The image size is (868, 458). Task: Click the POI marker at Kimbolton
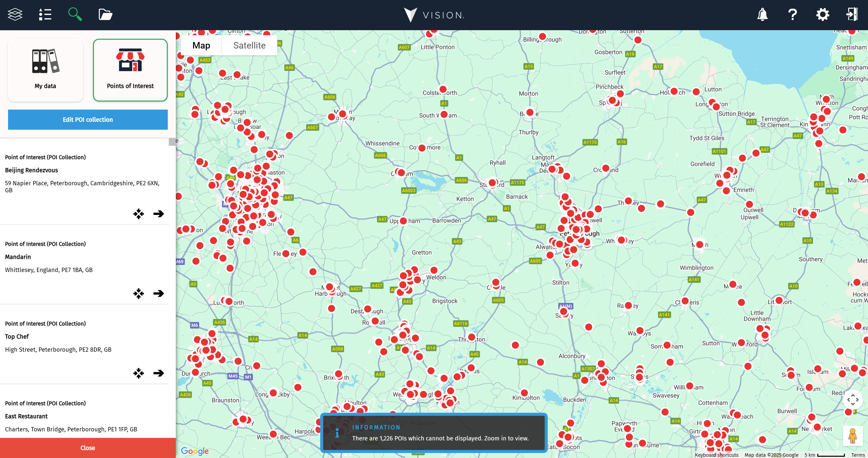tap(524, 393)
